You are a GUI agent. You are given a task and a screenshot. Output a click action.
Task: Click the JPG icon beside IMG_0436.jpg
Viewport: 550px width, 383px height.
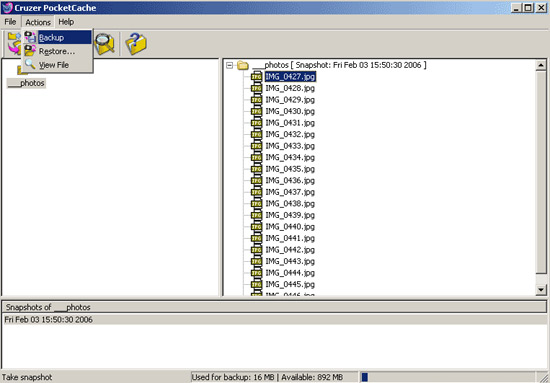(256, 181)
